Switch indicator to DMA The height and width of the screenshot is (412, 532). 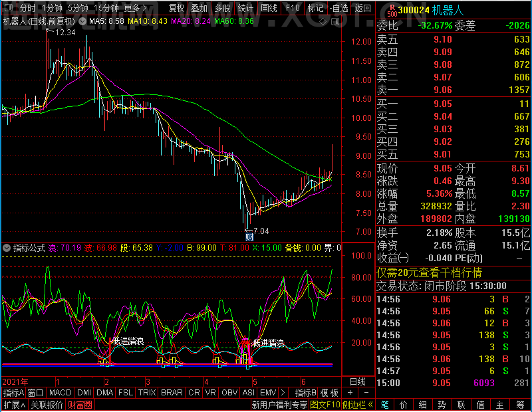[105, 393]
